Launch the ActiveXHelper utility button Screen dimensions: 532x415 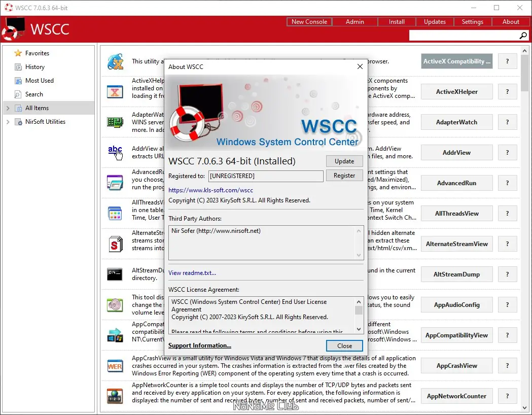point(456,92)
